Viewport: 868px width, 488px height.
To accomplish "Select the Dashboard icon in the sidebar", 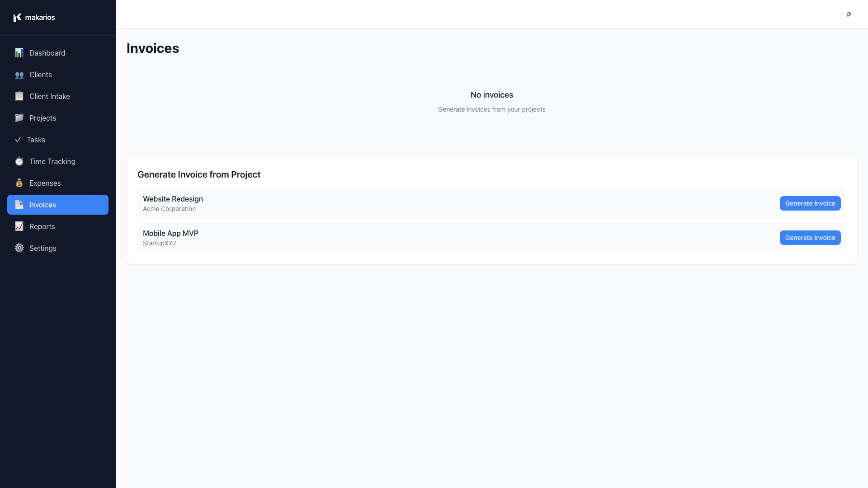I will [x=19, y=53].
